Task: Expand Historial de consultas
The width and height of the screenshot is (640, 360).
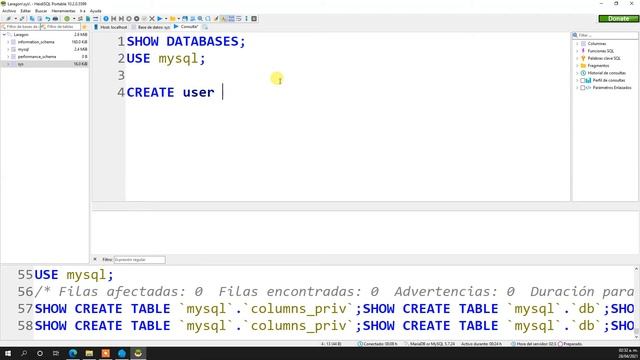Action: coord(577,73)
